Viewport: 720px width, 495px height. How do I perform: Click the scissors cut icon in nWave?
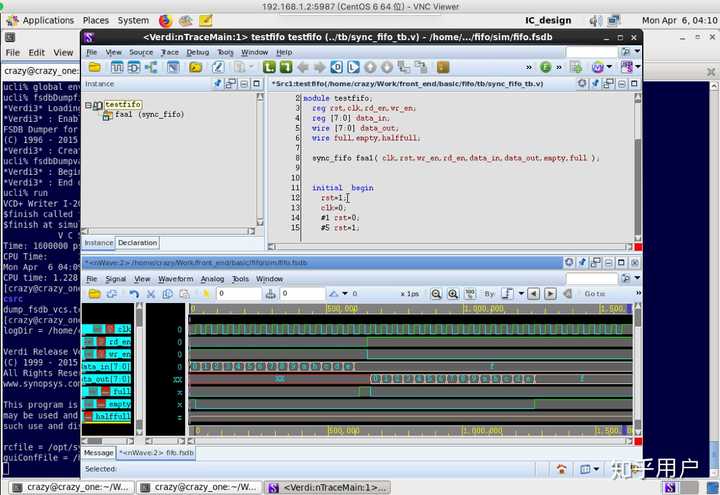(151, 294)
